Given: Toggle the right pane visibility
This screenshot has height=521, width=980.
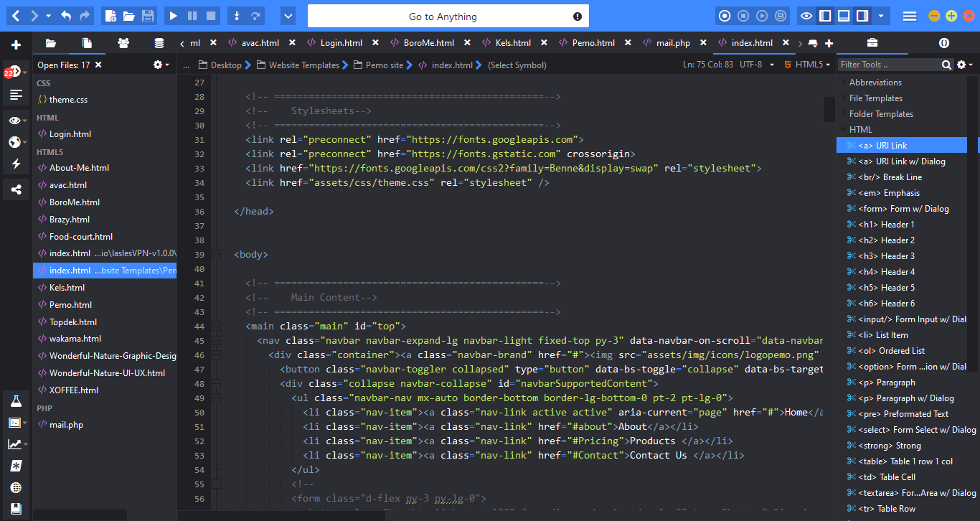Looking at the screenshot, I should [862, 16].
